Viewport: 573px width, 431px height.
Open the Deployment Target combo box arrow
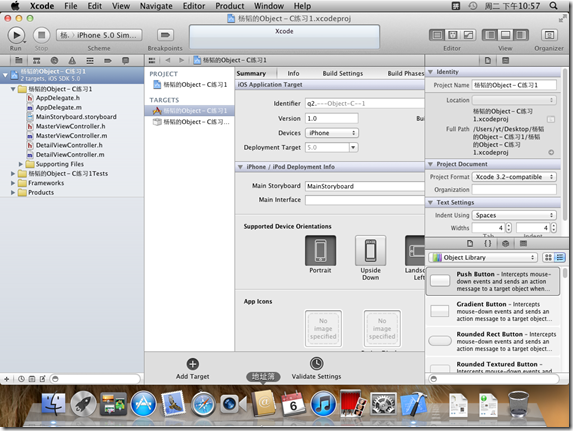click(353, 147)
